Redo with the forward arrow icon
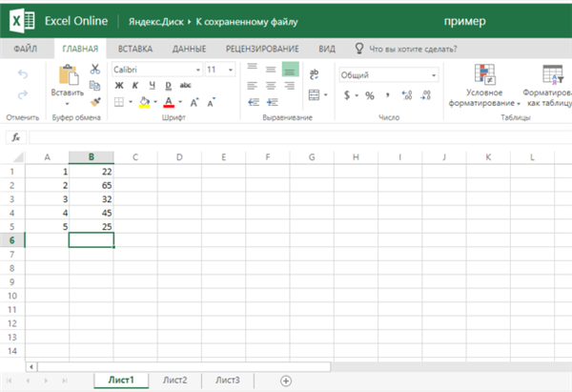This screenshot has height=392, width=572. 23,95
